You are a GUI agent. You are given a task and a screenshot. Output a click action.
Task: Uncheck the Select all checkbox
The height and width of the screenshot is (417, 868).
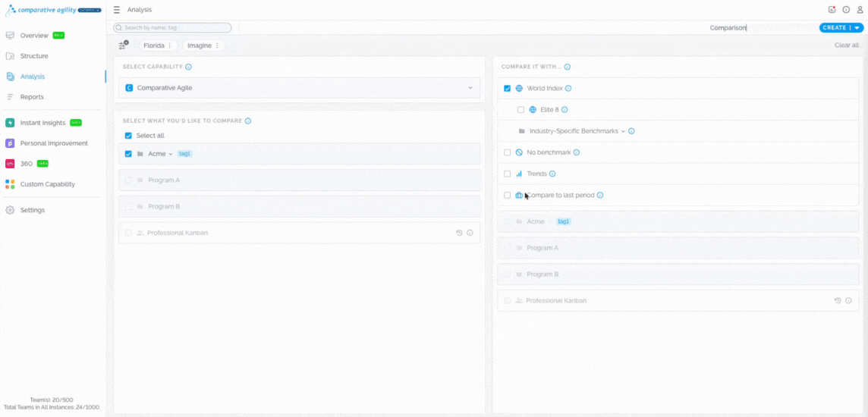pyautogui.click(x=128, y=136)
